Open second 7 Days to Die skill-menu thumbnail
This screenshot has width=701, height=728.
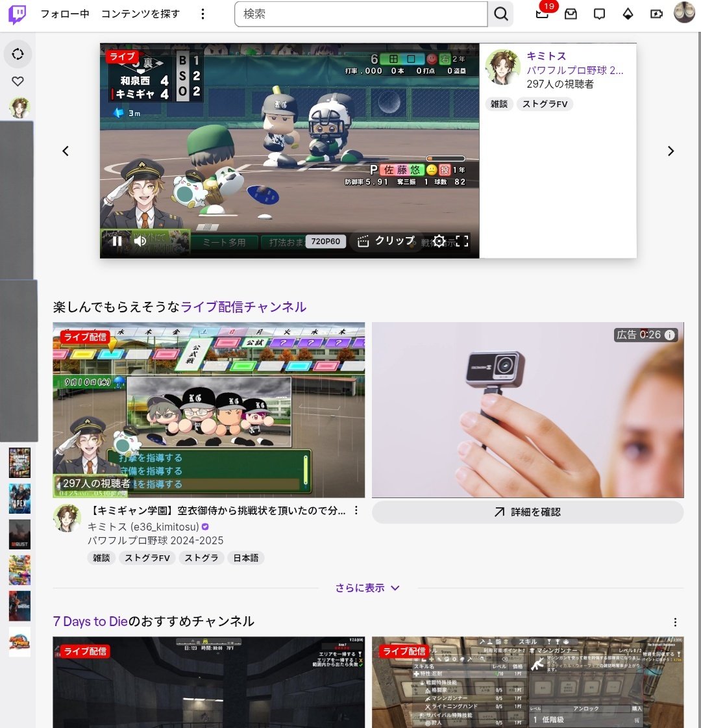528,683
